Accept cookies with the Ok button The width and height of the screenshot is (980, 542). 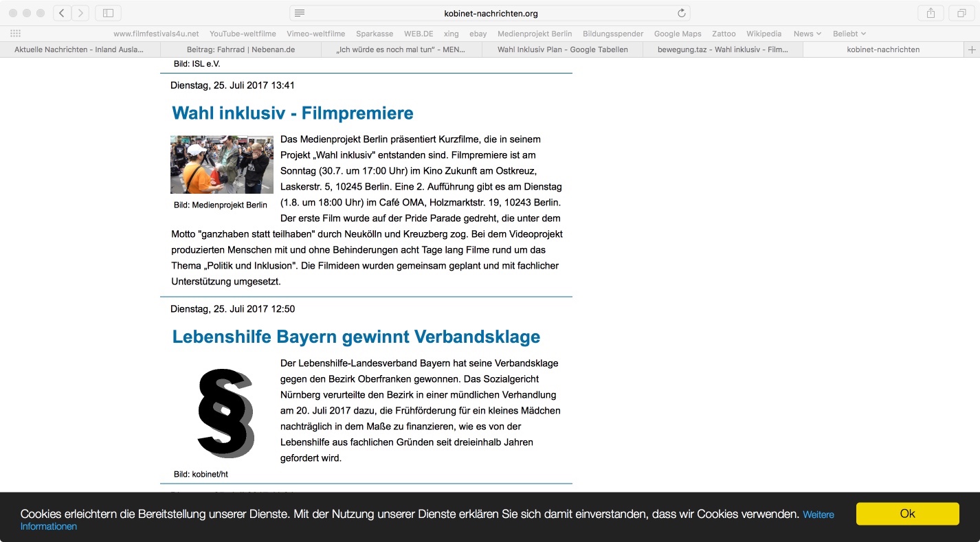(907, 514)
